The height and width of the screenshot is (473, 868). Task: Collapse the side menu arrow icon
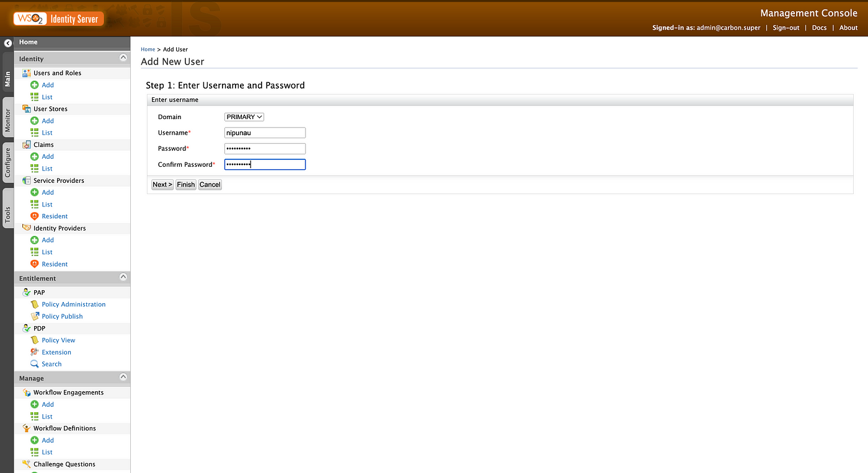pyautogui.click(x=8, y=43)
